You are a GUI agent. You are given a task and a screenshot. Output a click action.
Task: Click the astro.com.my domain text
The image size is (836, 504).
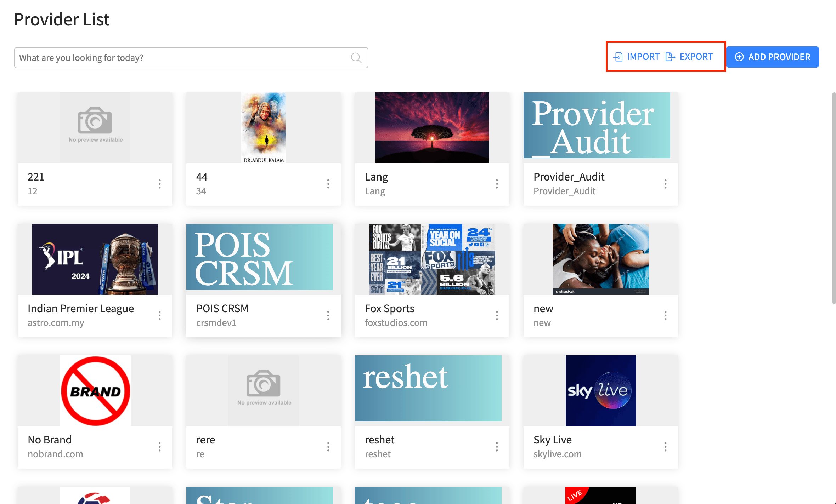(56, 323)
